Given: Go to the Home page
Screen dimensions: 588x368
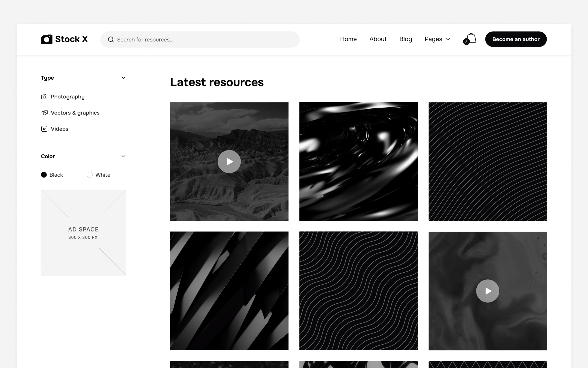Looking at the screenshot, I should pyautogui.click(x=348, y=39).
